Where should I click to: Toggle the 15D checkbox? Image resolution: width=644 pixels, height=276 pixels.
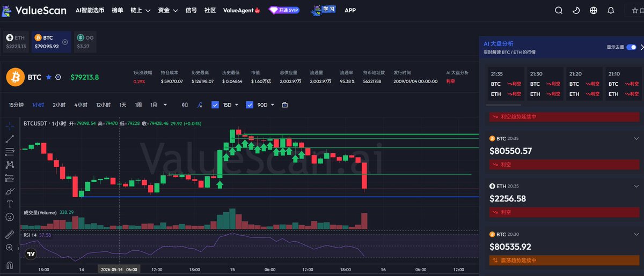(x=215, y=105)
